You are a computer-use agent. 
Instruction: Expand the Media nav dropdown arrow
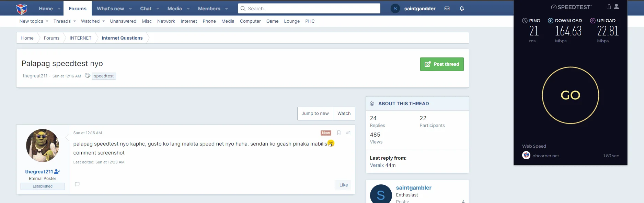[188, 9]
